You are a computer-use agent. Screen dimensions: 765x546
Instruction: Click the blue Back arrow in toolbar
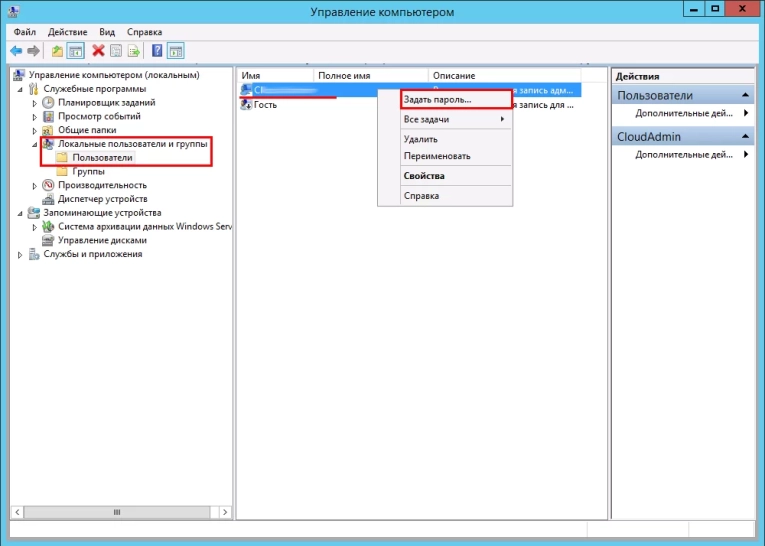click(16, 50)
